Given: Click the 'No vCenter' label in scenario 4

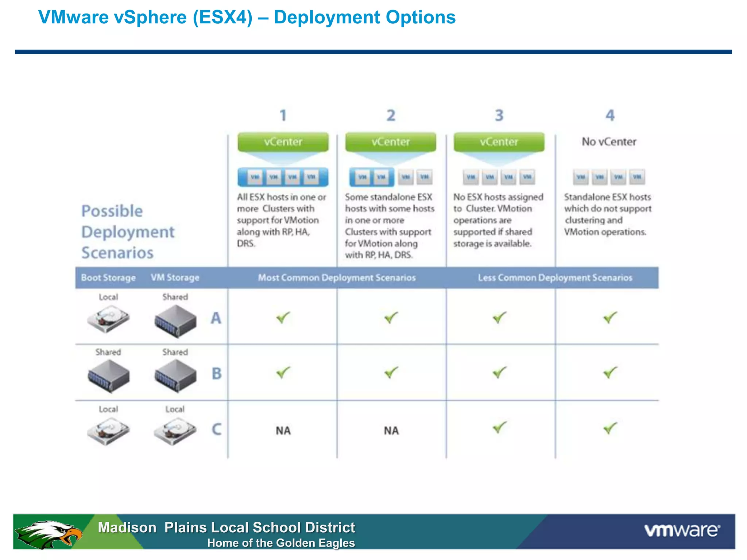Looking at the screenshot, I should [x=609, y=141].
